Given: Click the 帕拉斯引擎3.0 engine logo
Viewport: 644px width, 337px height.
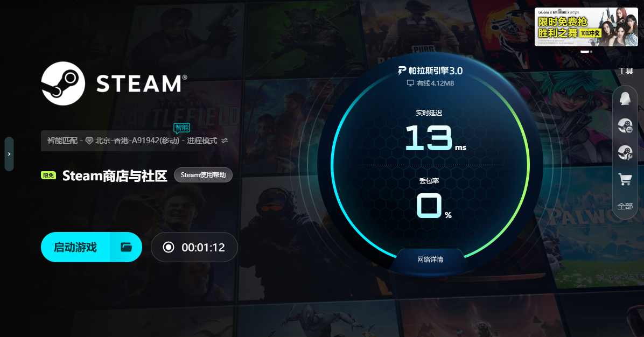Looking at the screenshot, I should 430,71.
